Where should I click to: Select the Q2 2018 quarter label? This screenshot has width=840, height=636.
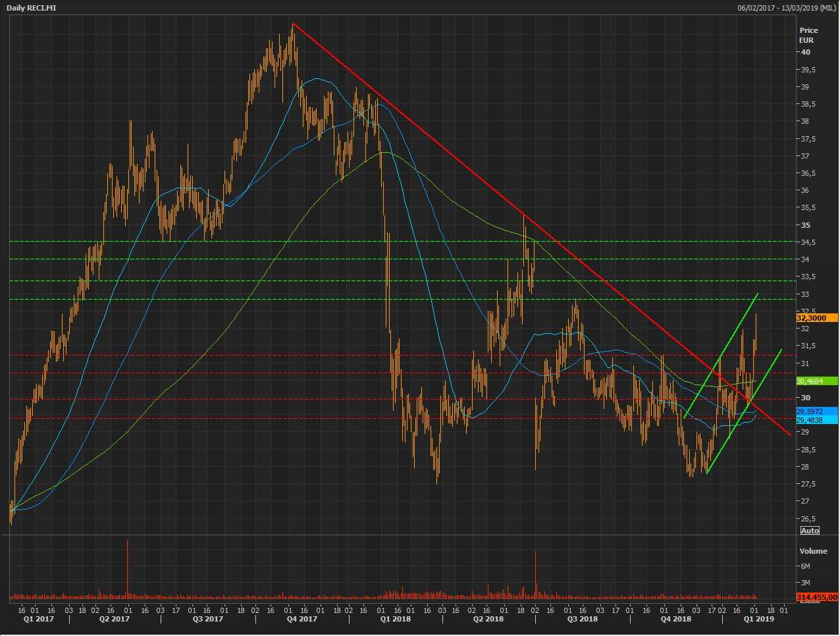(x=488, y=619)
